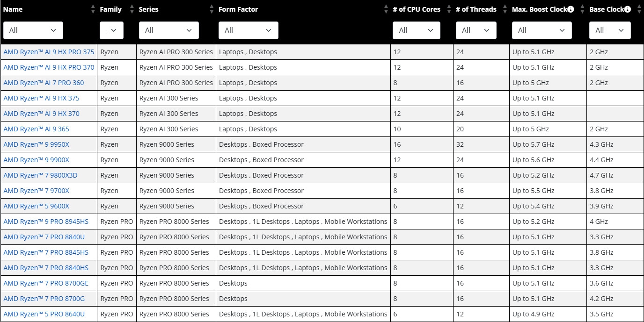
Task: Open AMD Ryzen 7 9800X3D link
Action: click(x=40, y=175)
